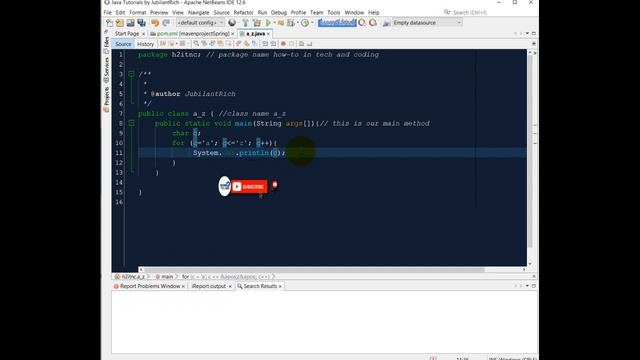Switch to the iReport output tab

point(209,286)
